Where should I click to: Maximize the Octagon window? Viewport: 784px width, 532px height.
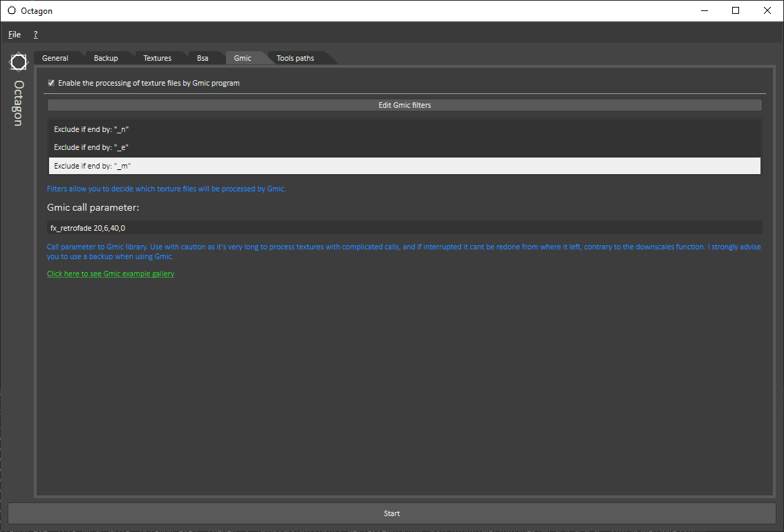(736, 10)
